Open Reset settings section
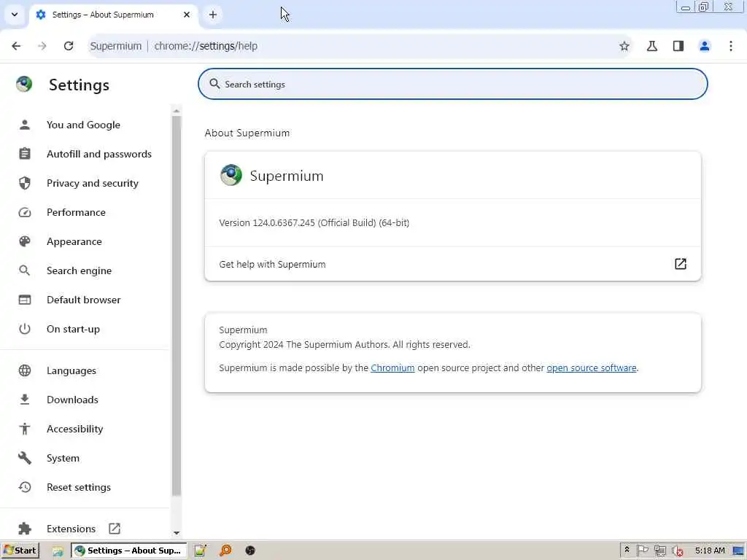Viewport: 747px width, 560px height. [79, 487]
